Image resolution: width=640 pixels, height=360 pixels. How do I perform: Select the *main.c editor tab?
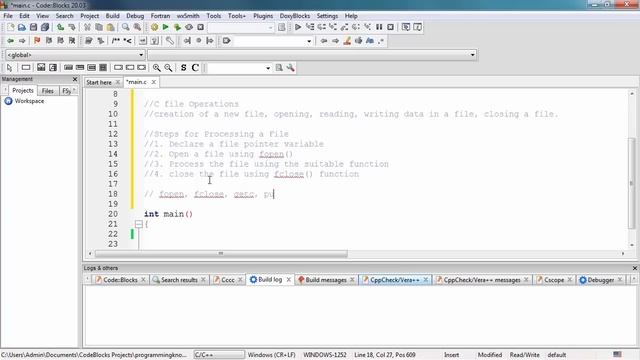(x=136, y=82)
